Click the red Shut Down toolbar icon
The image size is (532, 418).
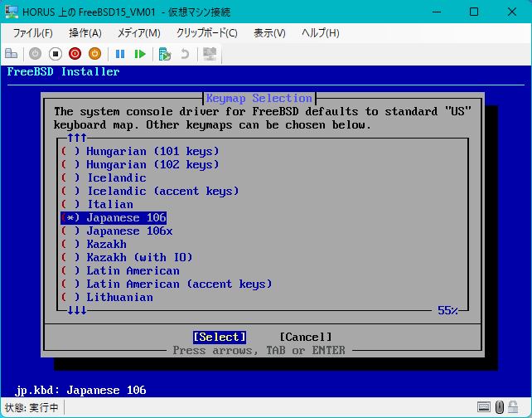[x=75, y=54]
